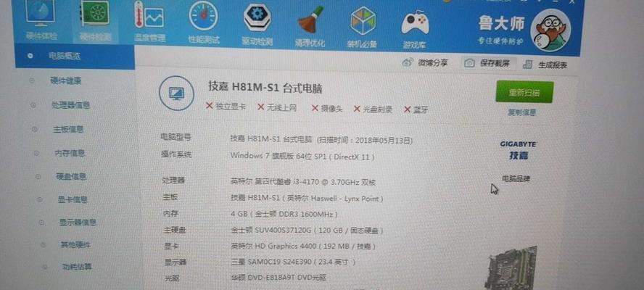This screenshot has width=644, height=290.
Task: Click the red X beside 独立显卡
Action: pyautogui.click(x=209, y=107)
